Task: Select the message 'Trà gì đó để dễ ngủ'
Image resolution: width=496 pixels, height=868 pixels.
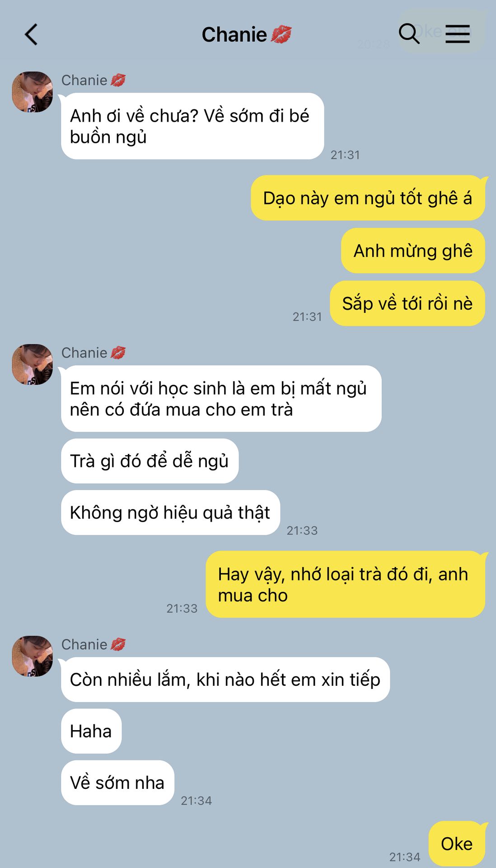Action: point(150,461)
